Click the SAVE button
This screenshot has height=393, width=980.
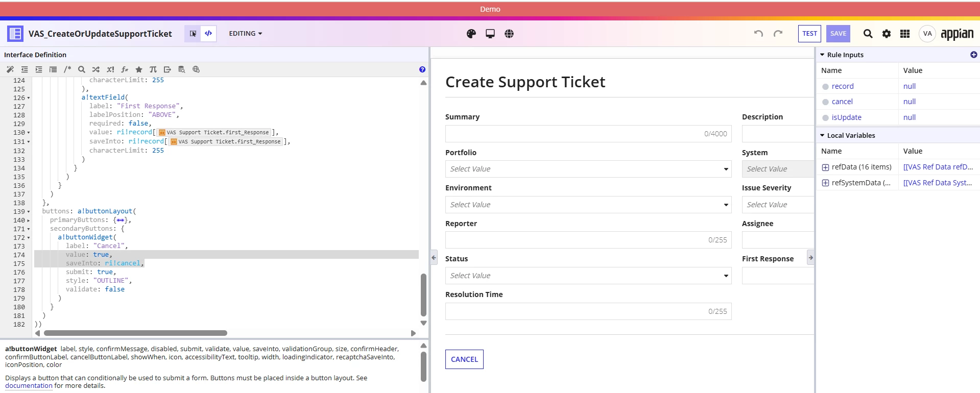[x=838, y=34]
